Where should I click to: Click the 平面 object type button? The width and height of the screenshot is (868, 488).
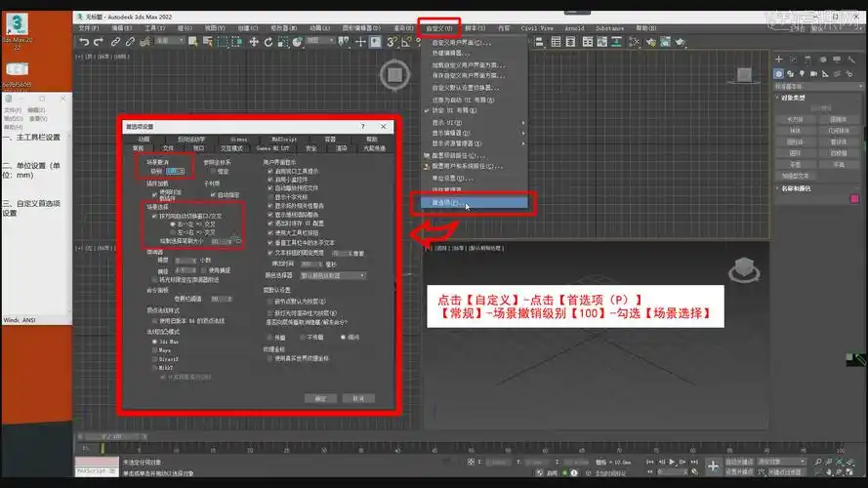click(x=840, y=165)
